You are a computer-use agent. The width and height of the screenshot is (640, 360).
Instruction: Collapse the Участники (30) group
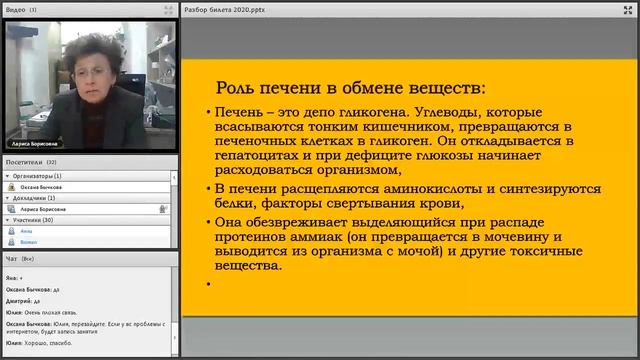pos(7,220)
